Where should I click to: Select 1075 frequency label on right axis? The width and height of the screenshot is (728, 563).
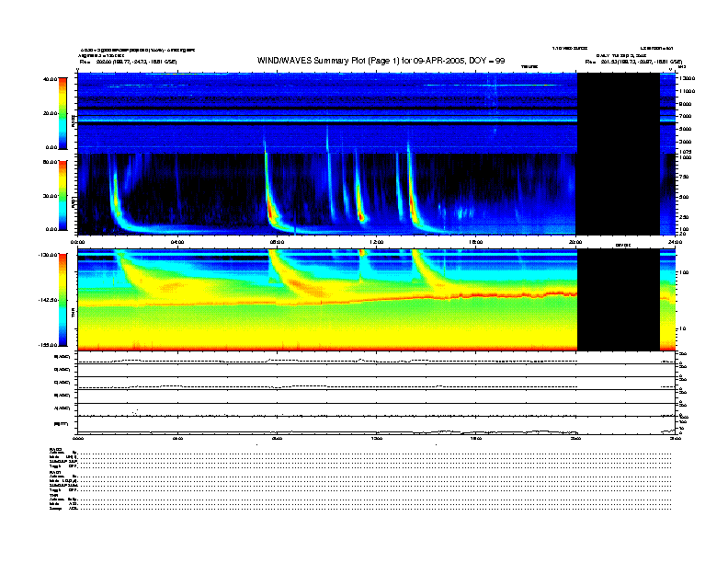click(x=685, y=152)
